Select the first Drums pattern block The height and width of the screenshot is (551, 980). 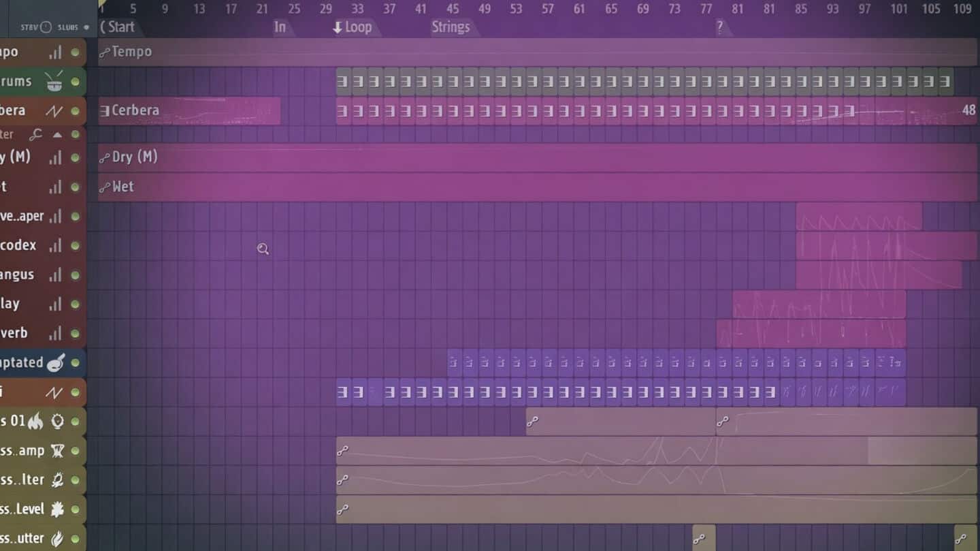[x=344, y=82]
